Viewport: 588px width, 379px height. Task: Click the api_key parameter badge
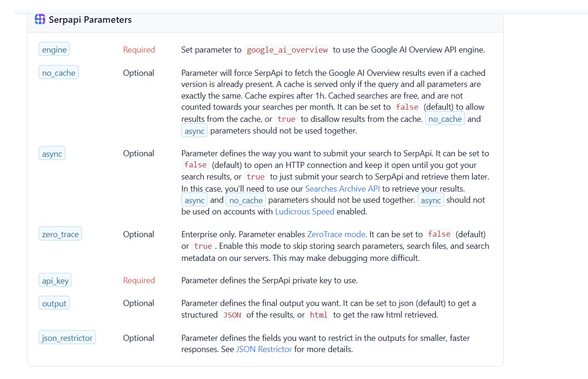tap(55, 280)
